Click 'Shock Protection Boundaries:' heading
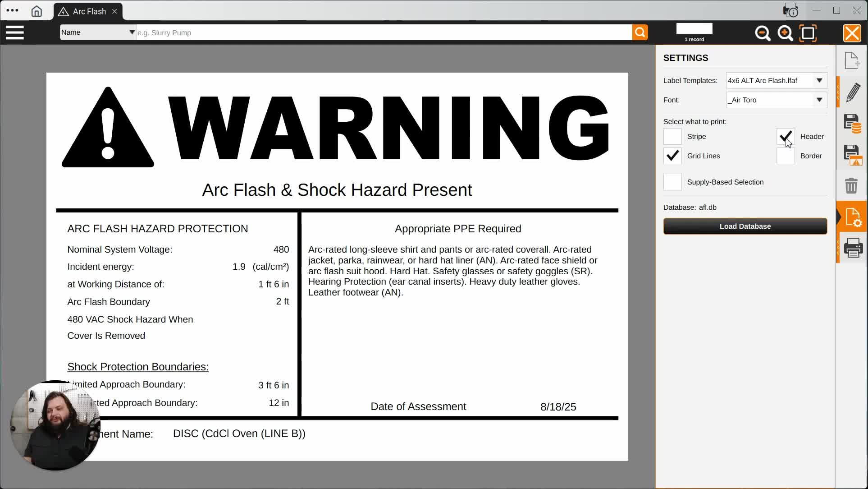This screenshot has width=868, height=489. (138, 367)
